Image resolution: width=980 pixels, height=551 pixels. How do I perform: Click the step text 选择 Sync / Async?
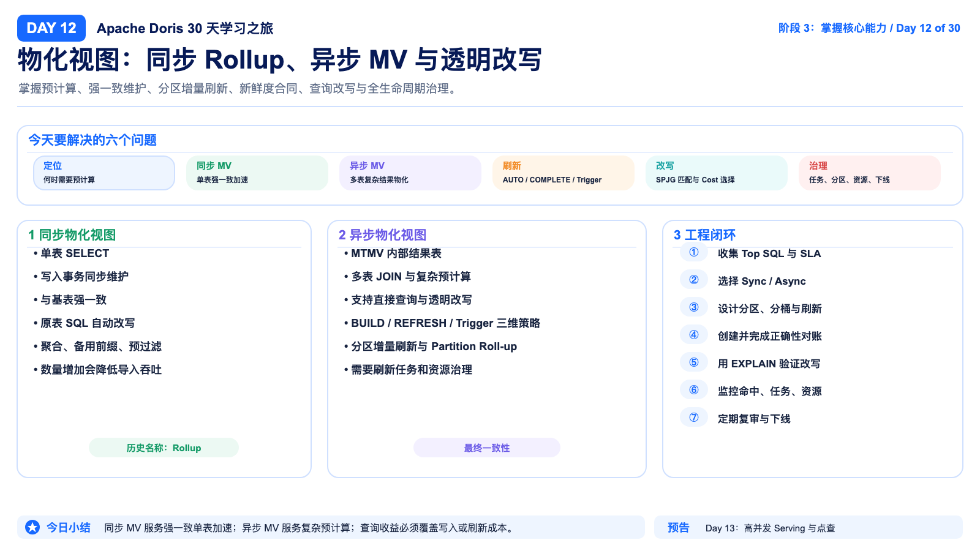click(762, 281)
